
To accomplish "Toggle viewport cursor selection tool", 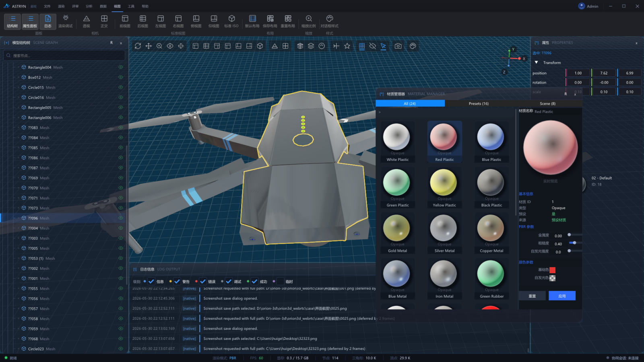I will click(383, 46).
